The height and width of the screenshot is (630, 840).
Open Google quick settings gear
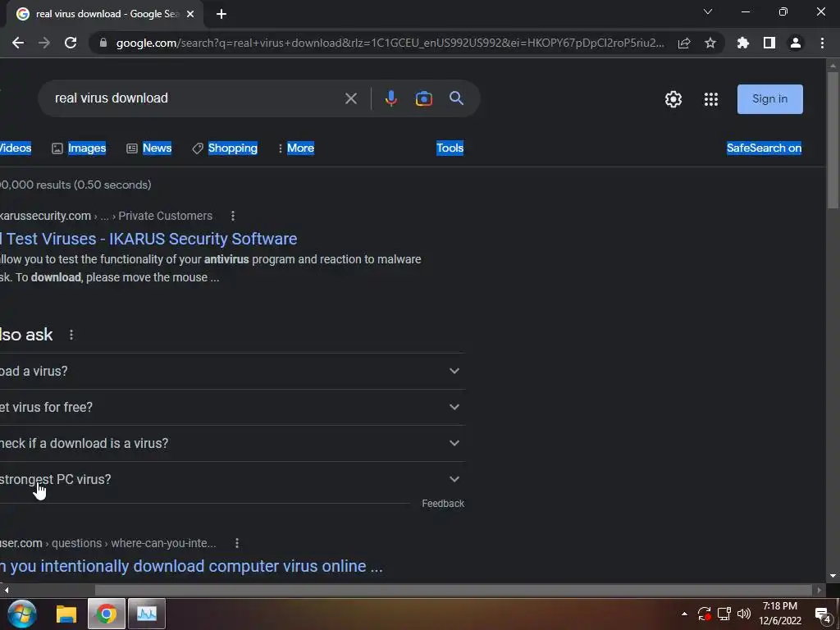point(673,99)
